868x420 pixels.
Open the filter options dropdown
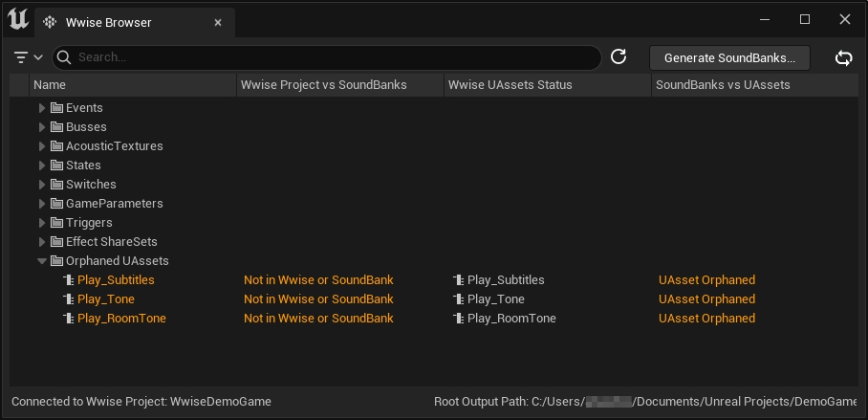point(29,57)
